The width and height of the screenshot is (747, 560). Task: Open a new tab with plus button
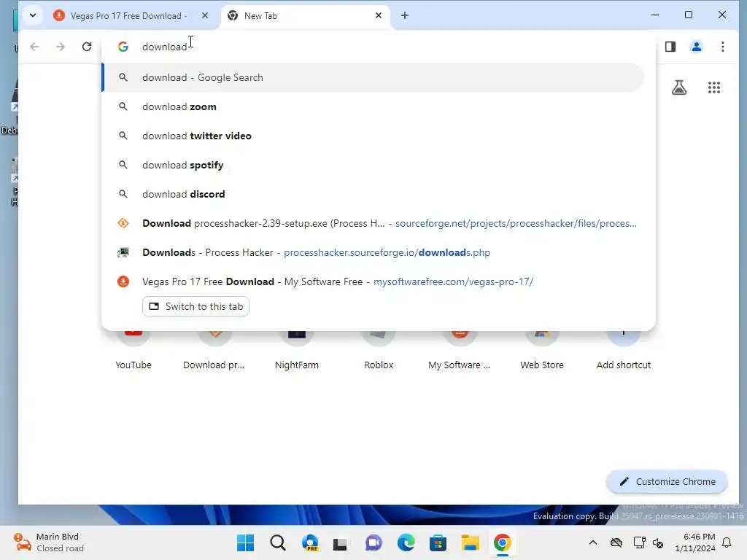pos(404,16)
